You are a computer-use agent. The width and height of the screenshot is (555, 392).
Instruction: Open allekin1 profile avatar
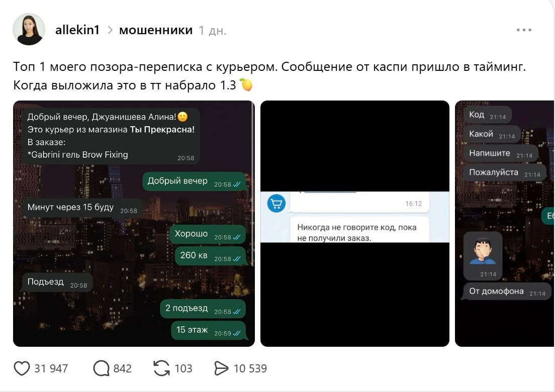point(29,29)
